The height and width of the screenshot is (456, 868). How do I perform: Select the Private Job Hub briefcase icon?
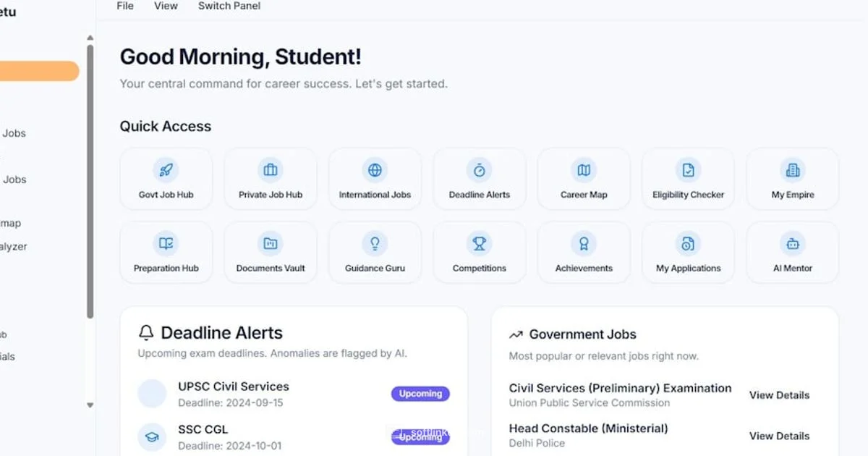(x=270, y=171)
